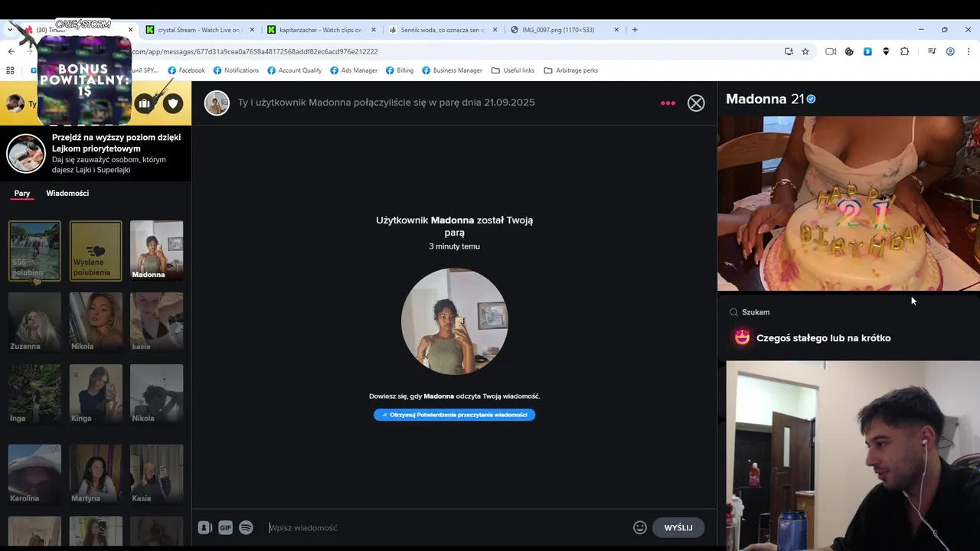Open the Business Manager bookmark

(x=452, y=70)
